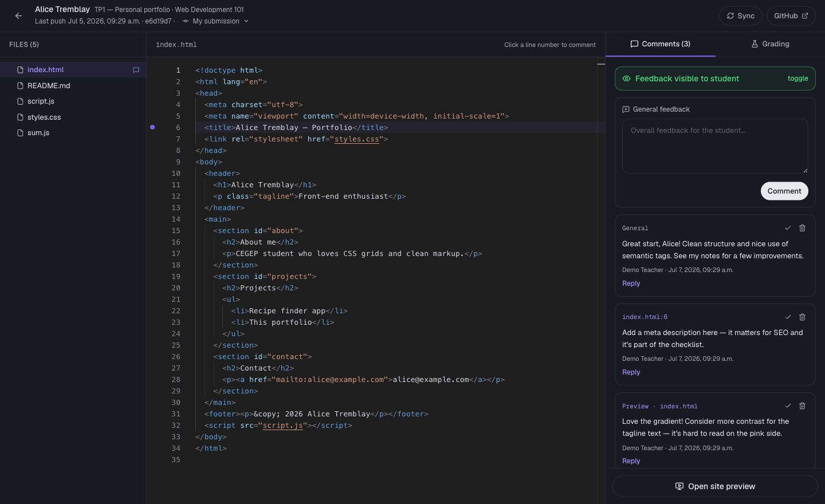The height and width of the screenshot is (504, 825).
Task: Open styles.css in the file list
Action: point(73,117)
